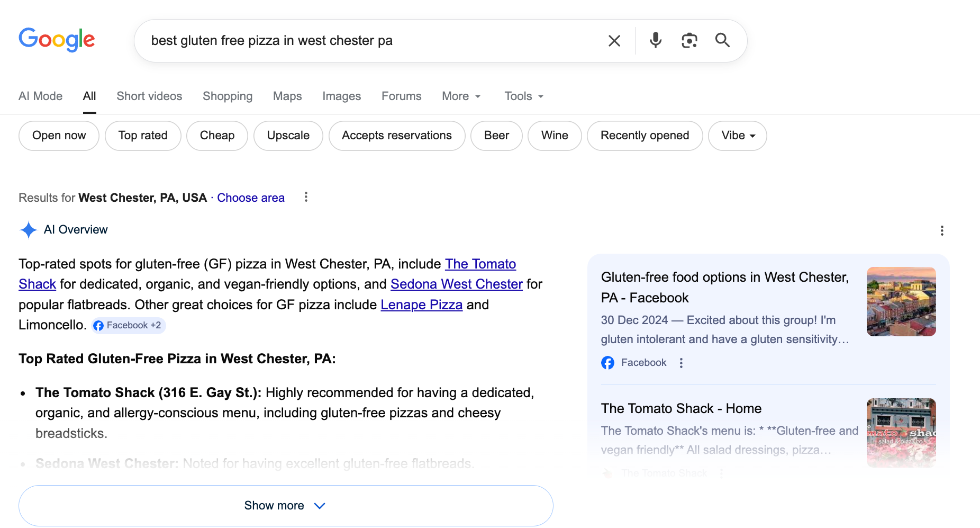This screenshot has height=528, width=980.
Task: Enable the Open now filter
Action: click(x=59, y=136)
